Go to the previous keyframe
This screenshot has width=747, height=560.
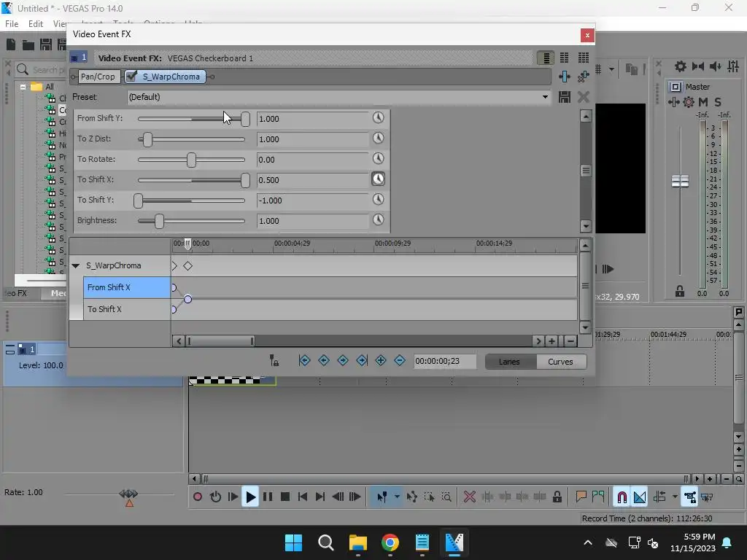tap(323, 361)
